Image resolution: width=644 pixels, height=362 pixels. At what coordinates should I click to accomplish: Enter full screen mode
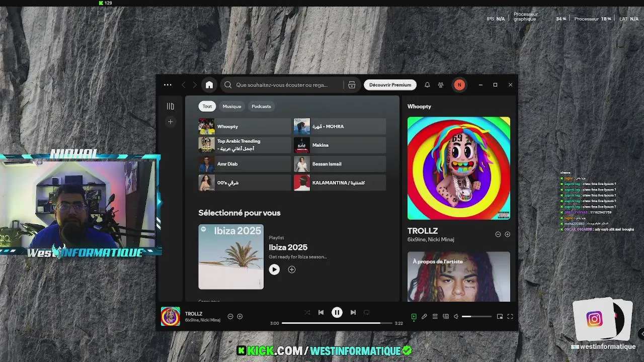510,316
